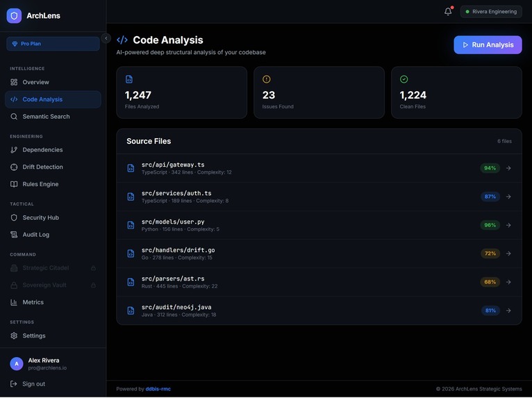Click the arrow for src/services/auth.ts

[x=508, y=197]
